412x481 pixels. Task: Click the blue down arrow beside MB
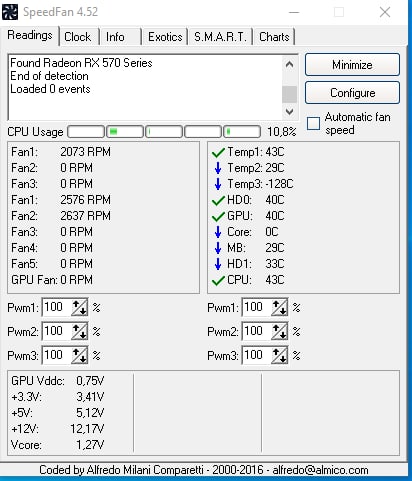click(x=218, y=248)
